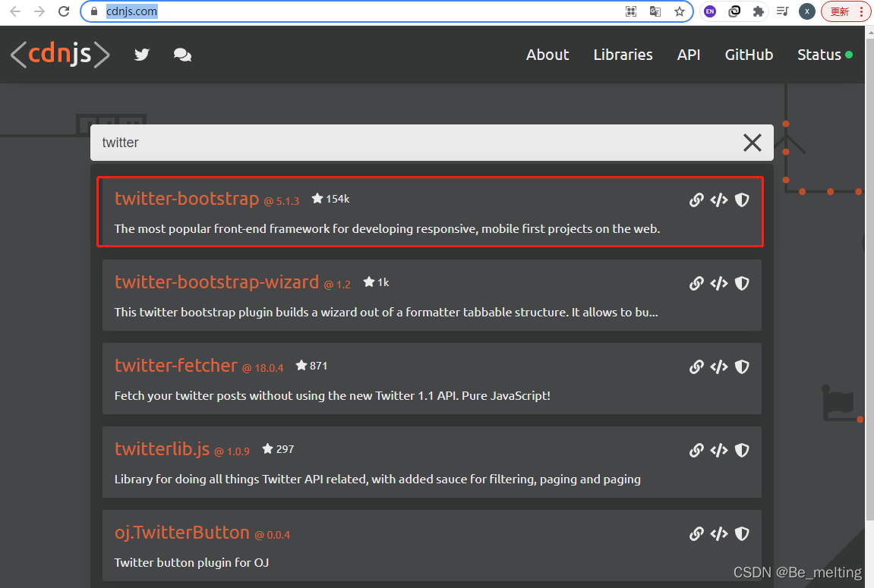Open the extensions puzzle menu
Screen dimensions: 874x588
tap(758, 11)
